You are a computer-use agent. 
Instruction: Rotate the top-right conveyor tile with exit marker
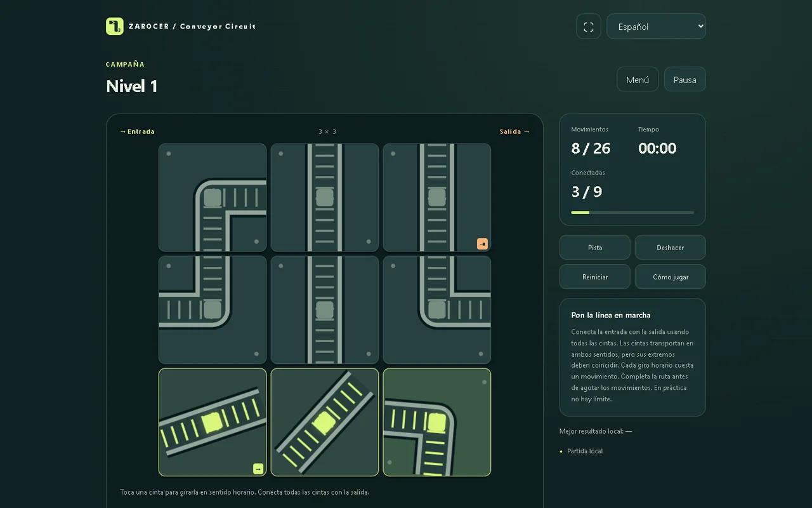click(437, 197)
